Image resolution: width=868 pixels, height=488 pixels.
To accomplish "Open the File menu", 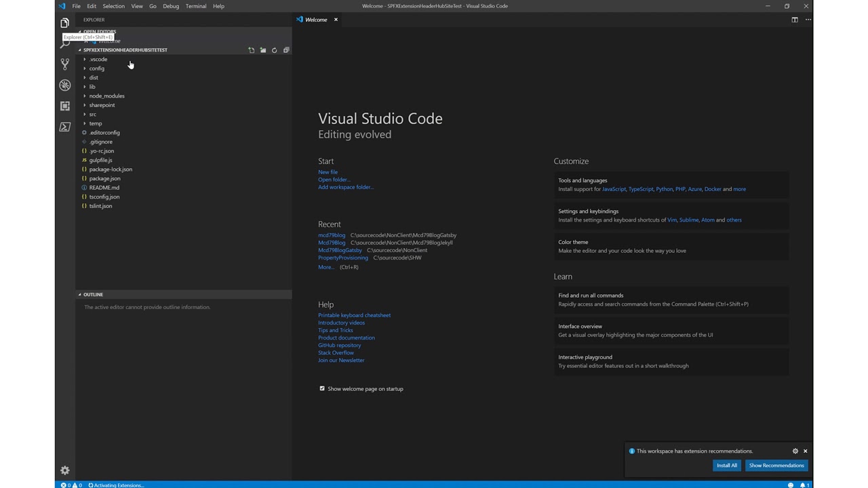I will pos(76,6).
